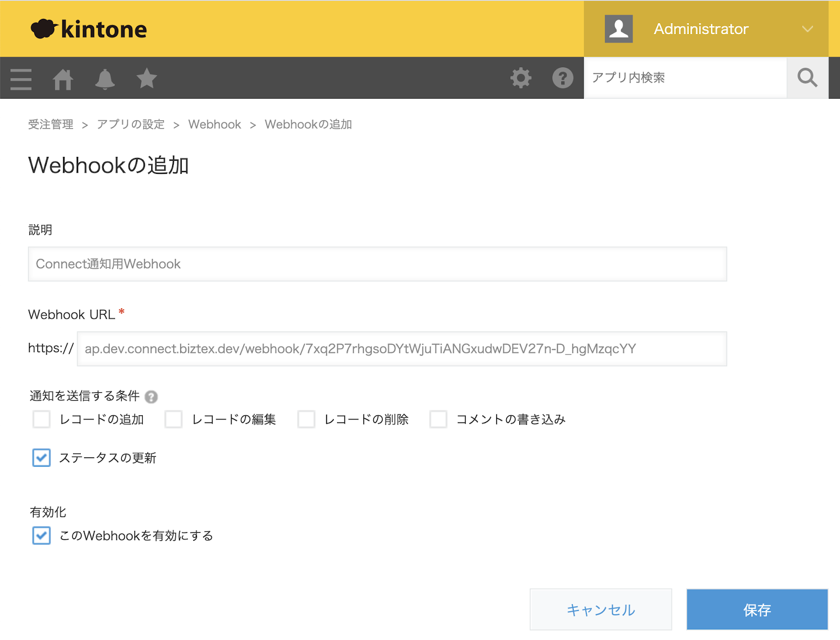Focus the アプリ内検索 search box
The width and height of the screenshot is (840, 640).
(x=685, y=78)
